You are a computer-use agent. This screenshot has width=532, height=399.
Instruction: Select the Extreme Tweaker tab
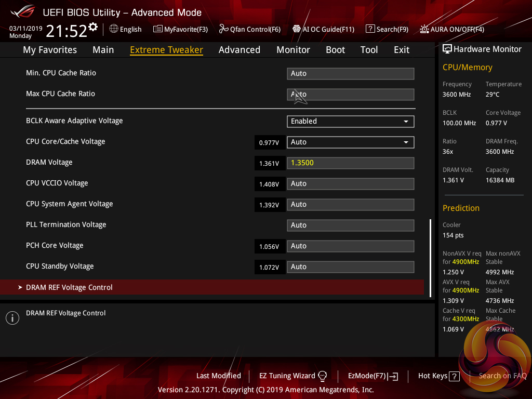[x=167, y=50]
